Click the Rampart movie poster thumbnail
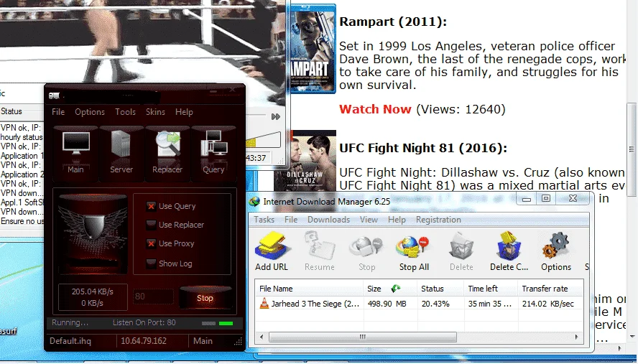638x364 pixels. pos(312,48)
